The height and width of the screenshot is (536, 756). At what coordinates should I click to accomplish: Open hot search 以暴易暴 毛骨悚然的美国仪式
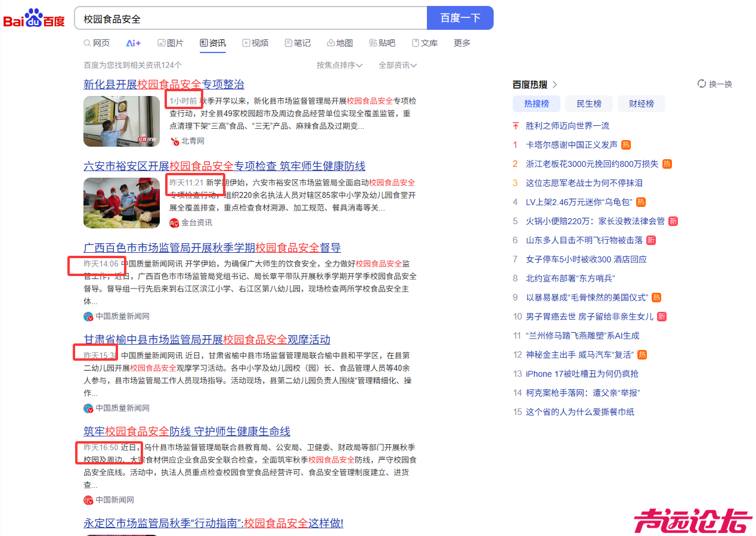[587, 298]
